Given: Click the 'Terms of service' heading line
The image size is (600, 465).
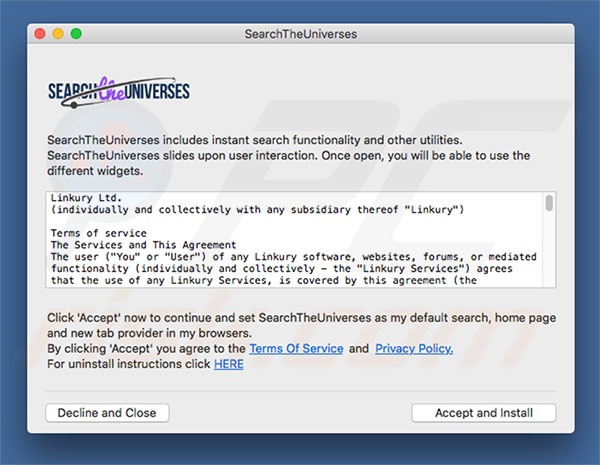Looking at the screenshot, I should click(x=99, y=233).
